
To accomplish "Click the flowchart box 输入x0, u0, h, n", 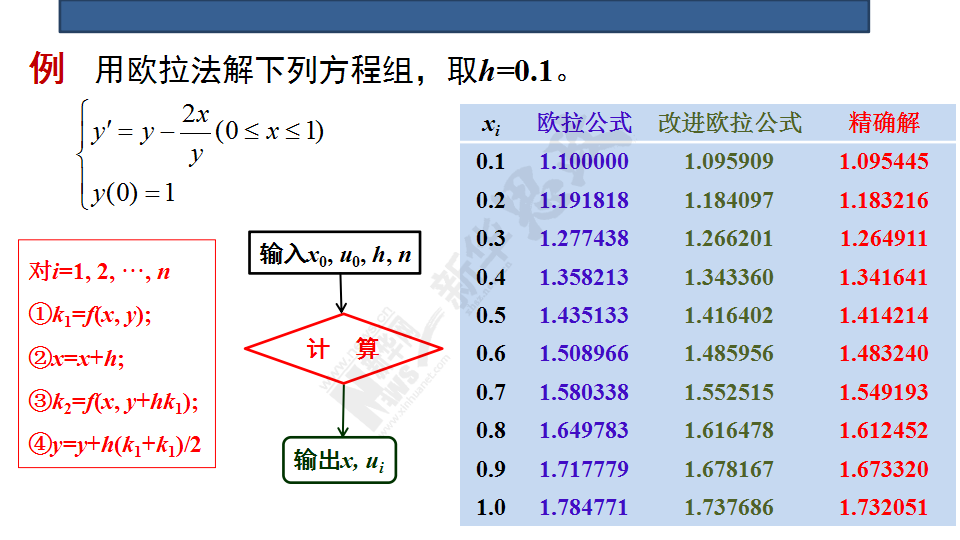I will [334, 253].
